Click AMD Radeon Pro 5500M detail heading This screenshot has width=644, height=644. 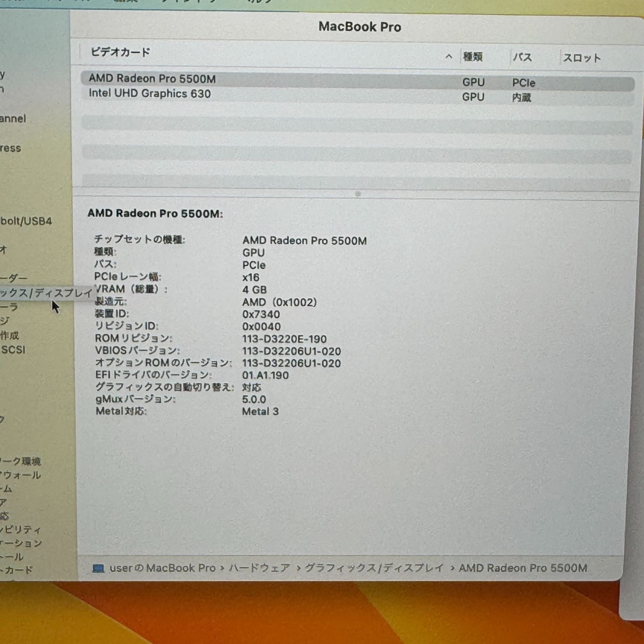click(155, 213)
